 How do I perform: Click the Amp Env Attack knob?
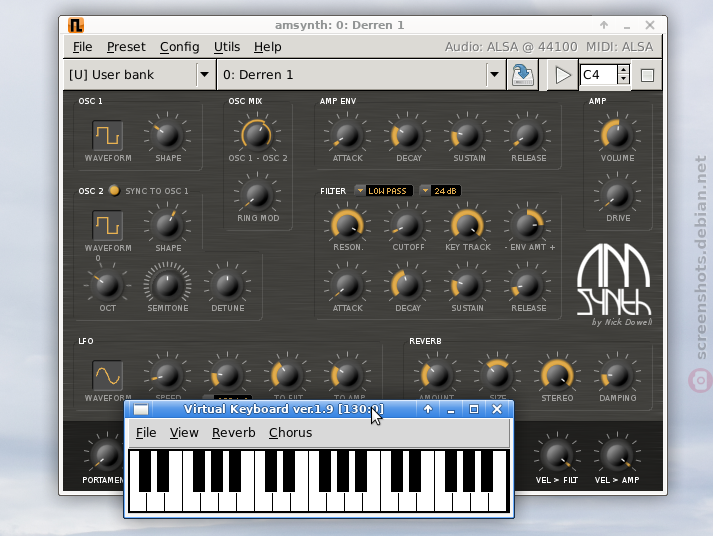(347, 135)
